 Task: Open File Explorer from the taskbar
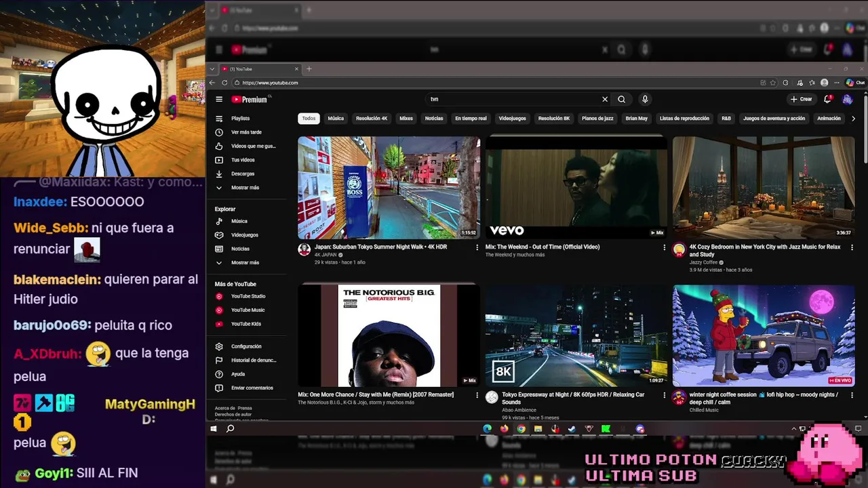click(x=538, y=429)
